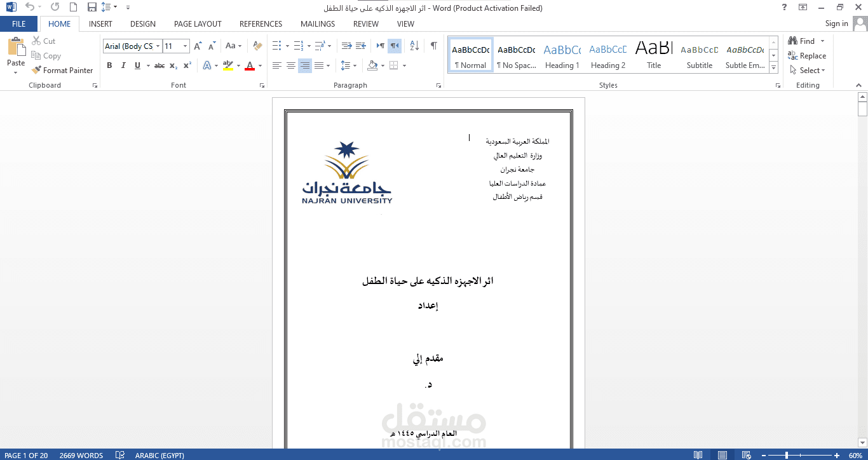Screen dimensions: 868x460
Task: Open the Font dialog launcher
Action: pos(262,85)
